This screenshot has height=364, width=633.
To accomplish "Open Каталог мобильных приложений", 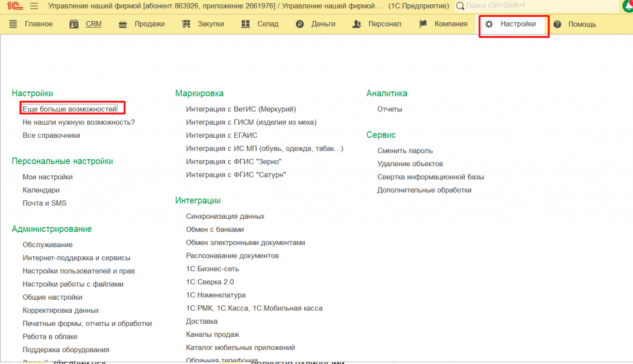I will tap(240, 347).
